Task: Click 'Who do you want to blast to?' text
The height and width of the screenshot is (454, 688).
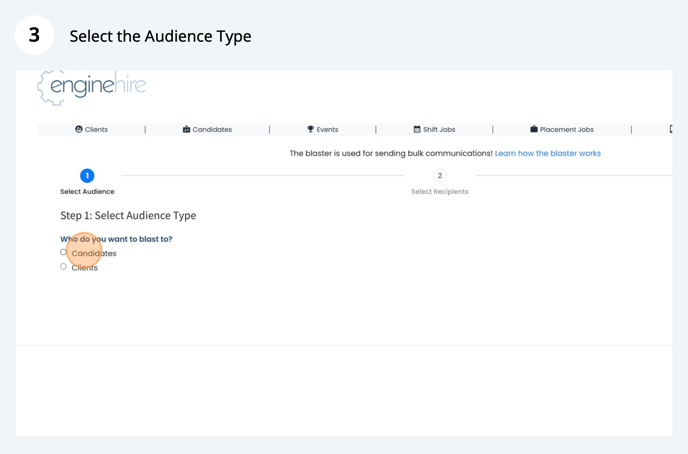Action: (x=116, y=239)
